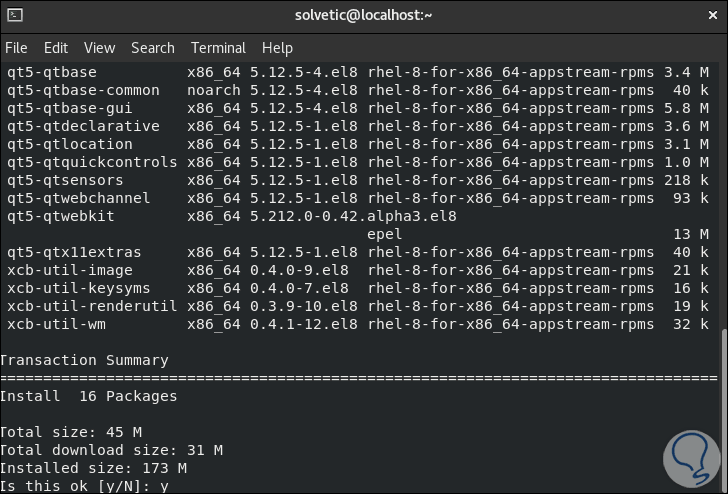This screenshot has height=494, width=728.
Task: Open the Terminal menu
Action: [x=218, y=48]
